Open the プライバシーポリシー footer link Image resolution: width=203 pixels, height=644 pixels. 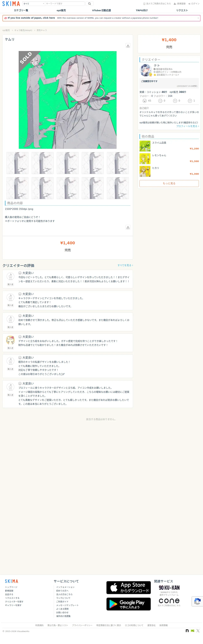[x=82, y=626]
